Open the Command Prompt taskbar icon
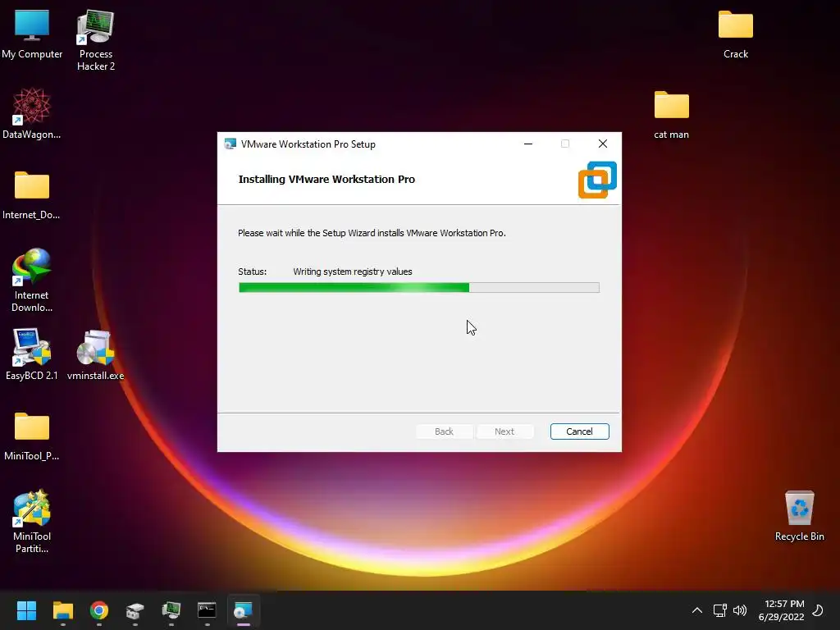The image size is (840, 630). pos(207,610)
